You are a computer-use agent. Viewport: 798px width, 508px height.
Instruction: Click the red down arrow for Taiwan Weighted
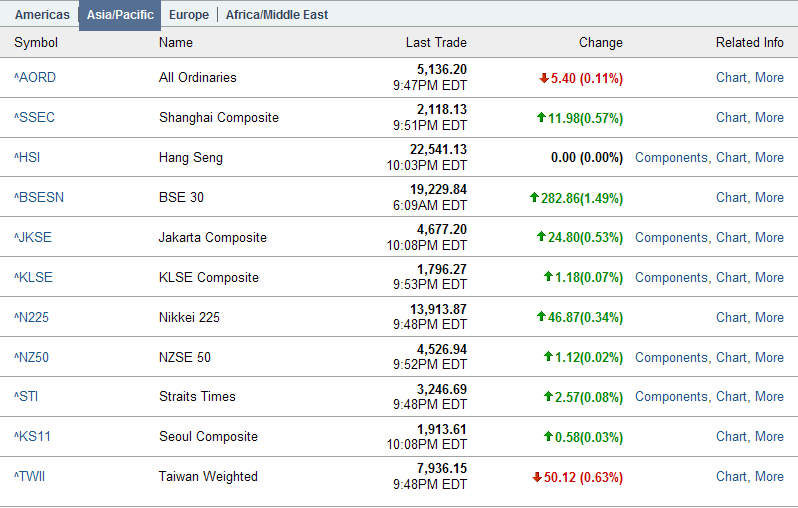[x=537, y=477]
